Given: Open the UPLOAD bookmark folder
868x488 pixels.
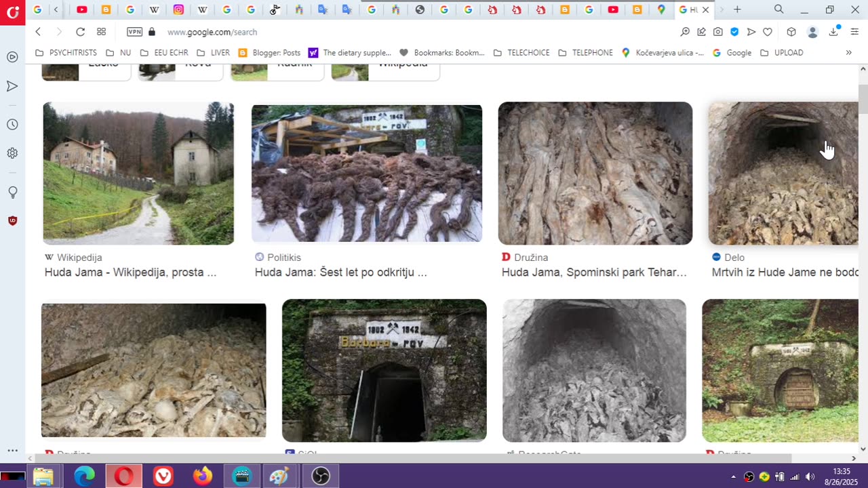Looking at the screenshot, I should coord(781,52).
